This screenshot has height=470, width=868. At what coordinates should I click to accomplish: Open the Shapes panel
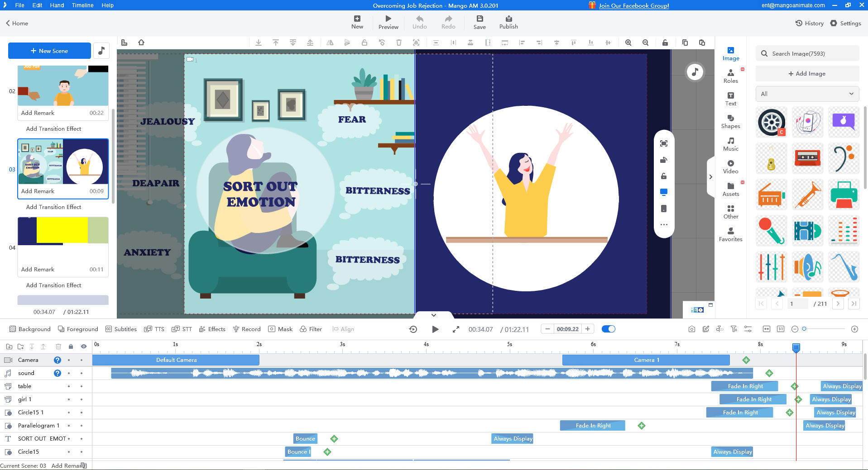(x=730, y=121)
